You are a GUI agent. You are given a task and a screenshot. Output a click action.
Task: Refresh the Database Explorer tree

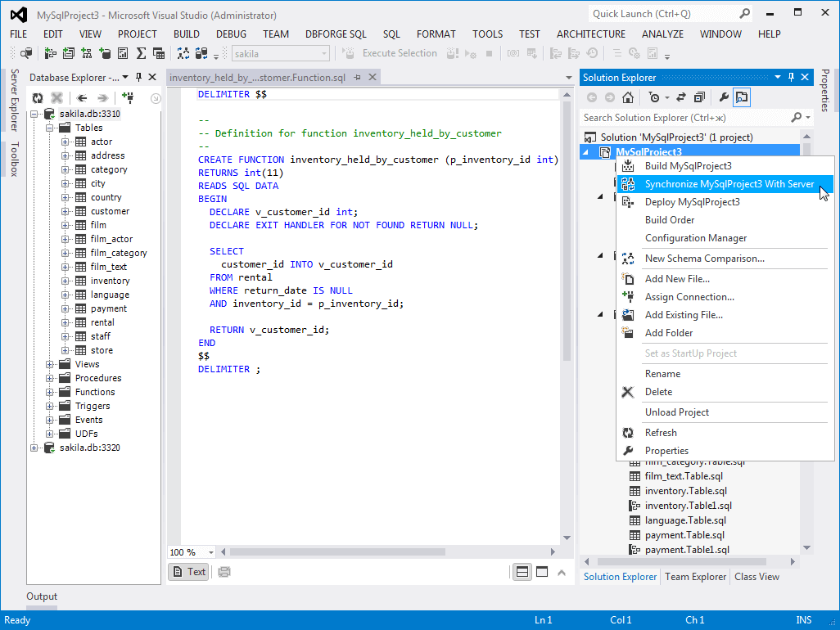pos(38,98)
